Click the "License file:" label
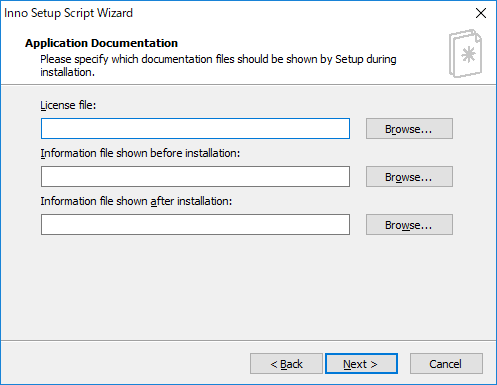 68,105
